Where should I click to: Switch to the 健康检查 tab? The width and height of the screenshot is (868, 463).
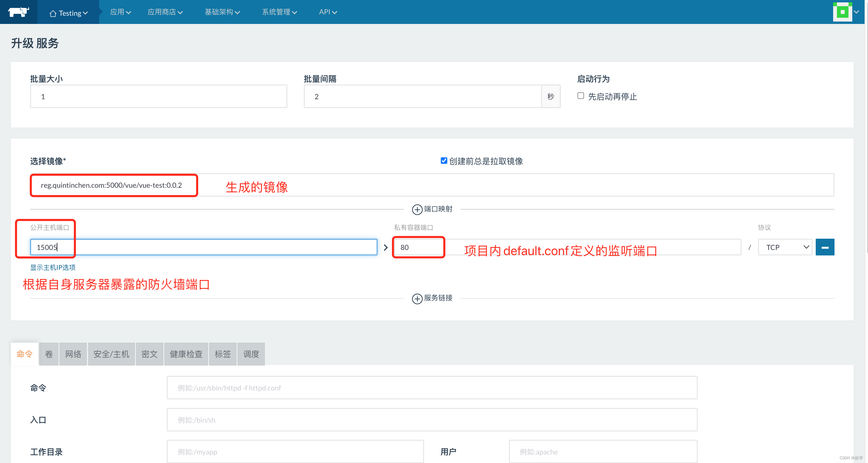coord(186,354)
